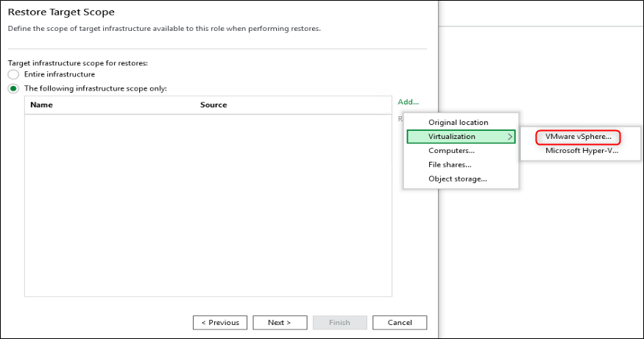Expand the Virtualization submenu arrow
Screen dimensions: 644x339
(510, 137)
